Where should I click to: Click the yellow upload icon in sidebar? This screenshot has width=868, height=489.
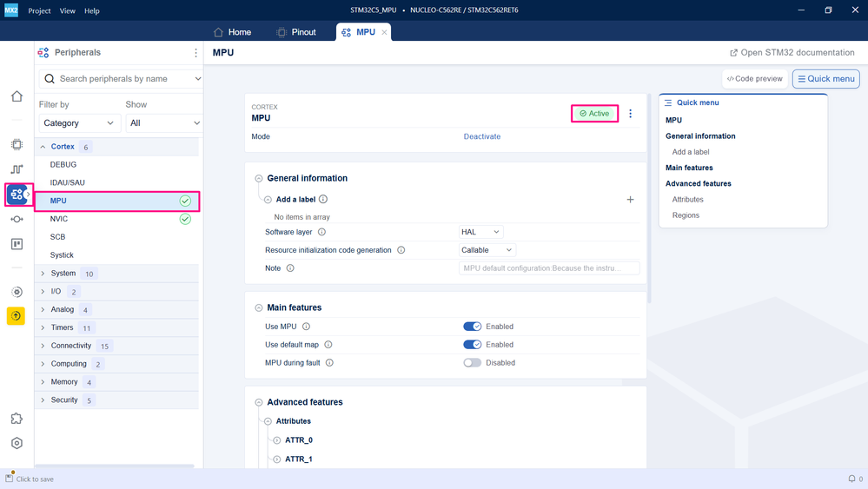(16, 316)
